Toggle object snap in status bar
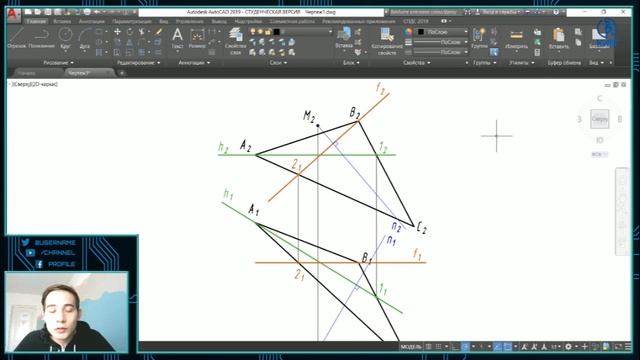The image size is (640, 360). coord(507,347)
